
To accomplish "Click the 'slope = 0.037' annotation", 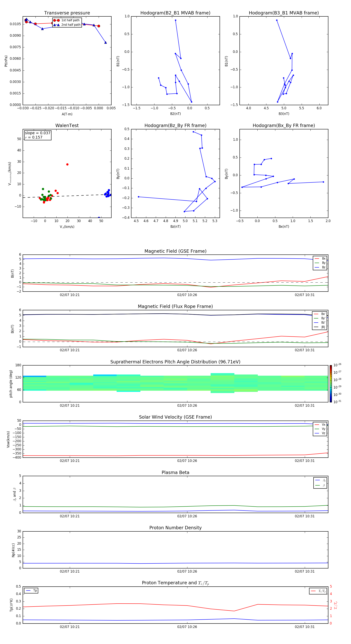I will tap(37, 133).
